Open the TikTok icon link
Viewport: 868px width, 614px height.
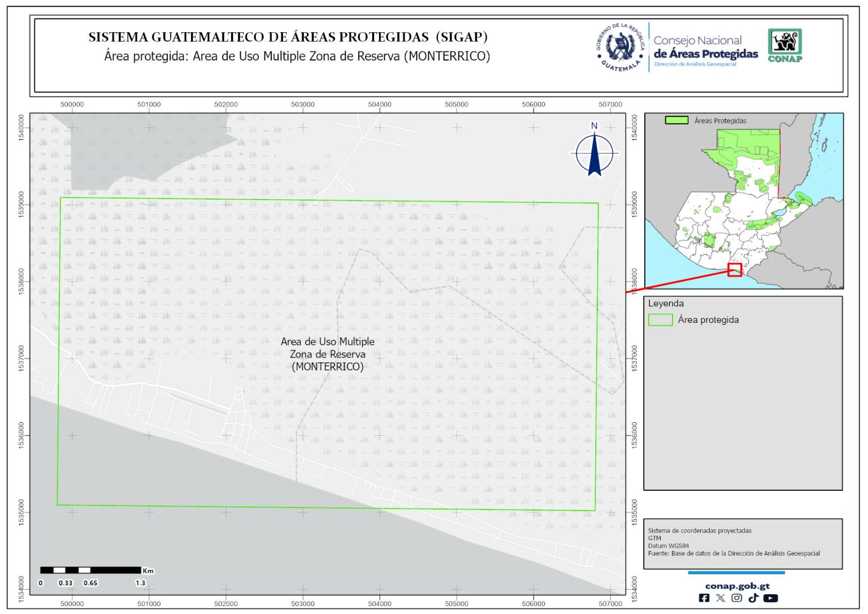click(x=753, y=598)
